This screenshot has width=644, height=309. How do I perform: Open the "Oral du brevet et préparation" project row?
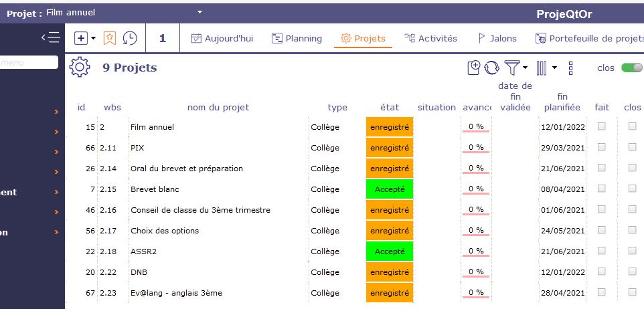(x=187, y=168)
